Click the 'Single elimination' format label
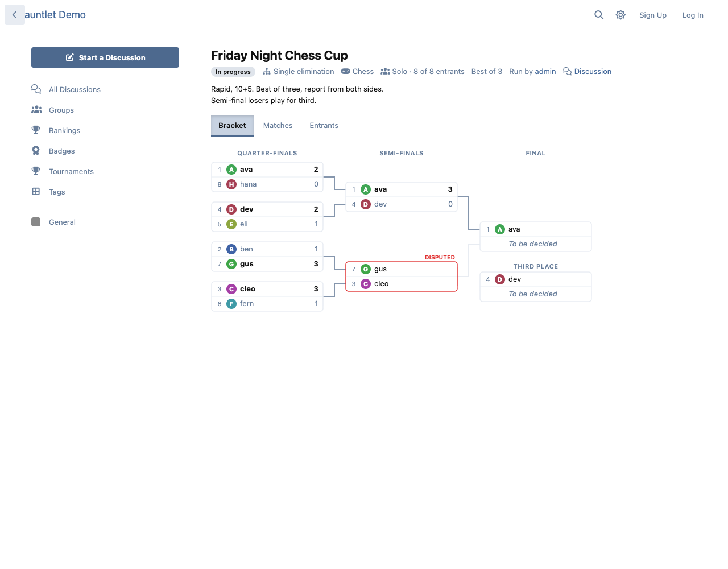Image resolution: width=728 pixels, height=569 pixels. 299,71
